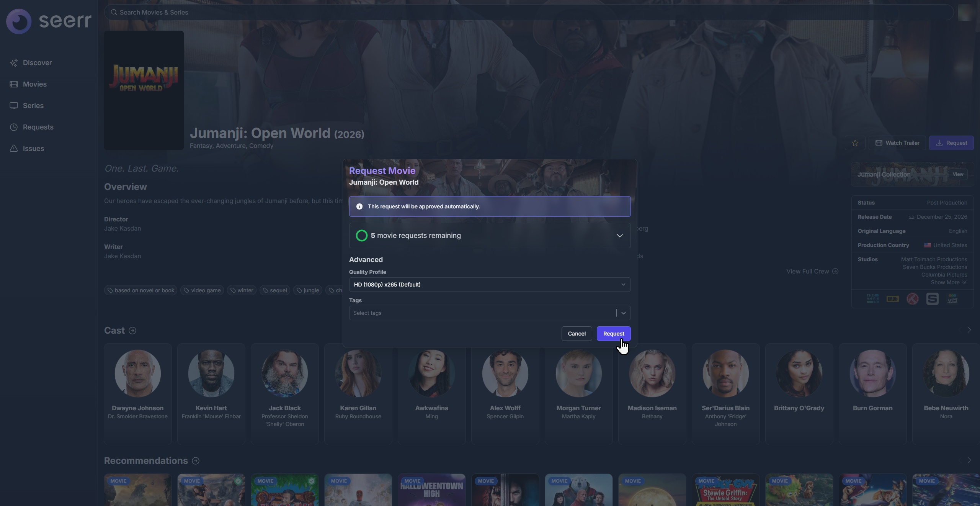
Task: Click the Watch Trailer button
Action: pos(897,143)
